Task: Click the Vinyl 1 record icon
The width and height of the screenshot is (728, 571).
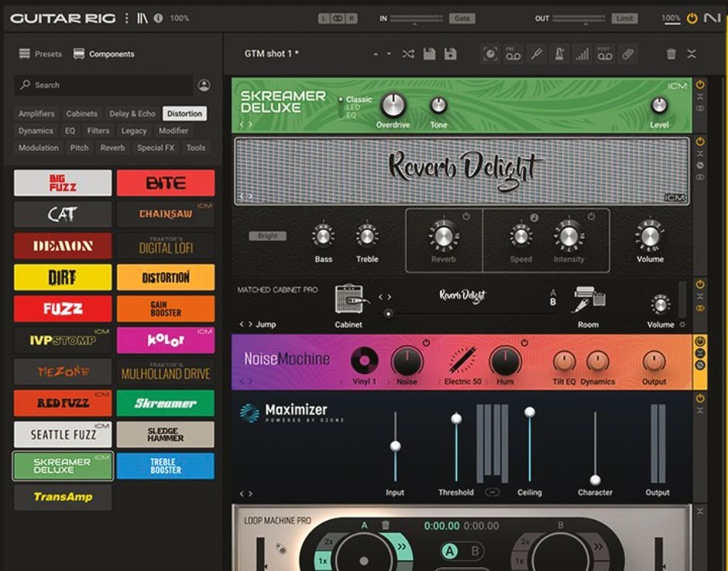Action: coord(365,360)
